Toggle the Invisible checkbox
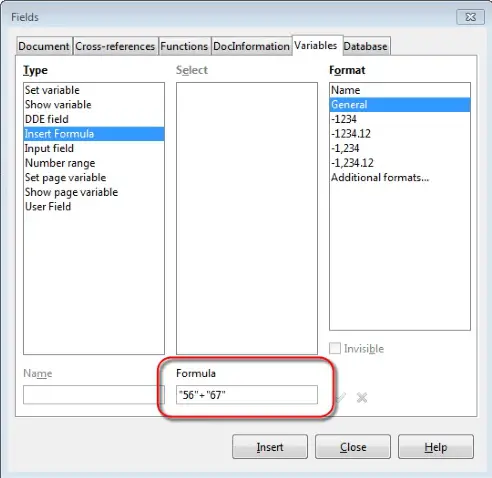 click(335, 348)
